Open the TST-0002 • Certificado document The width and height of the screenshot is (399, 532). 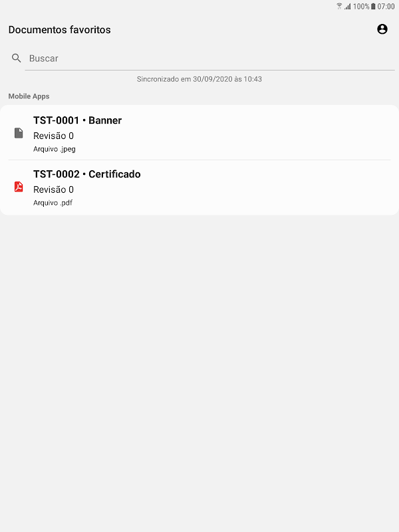199,188
